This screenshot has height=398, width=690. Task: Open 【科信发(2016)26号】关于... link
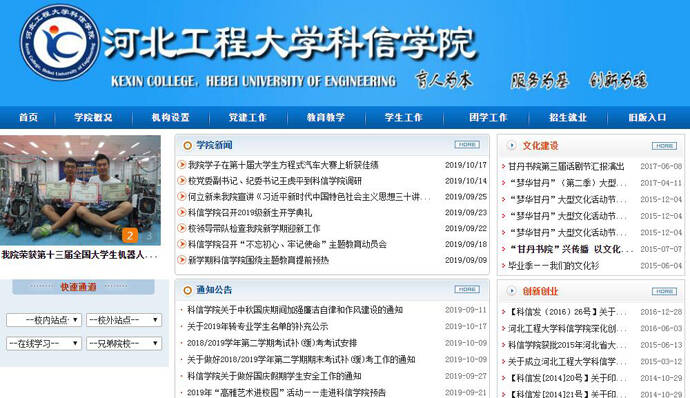pos(568,312)
